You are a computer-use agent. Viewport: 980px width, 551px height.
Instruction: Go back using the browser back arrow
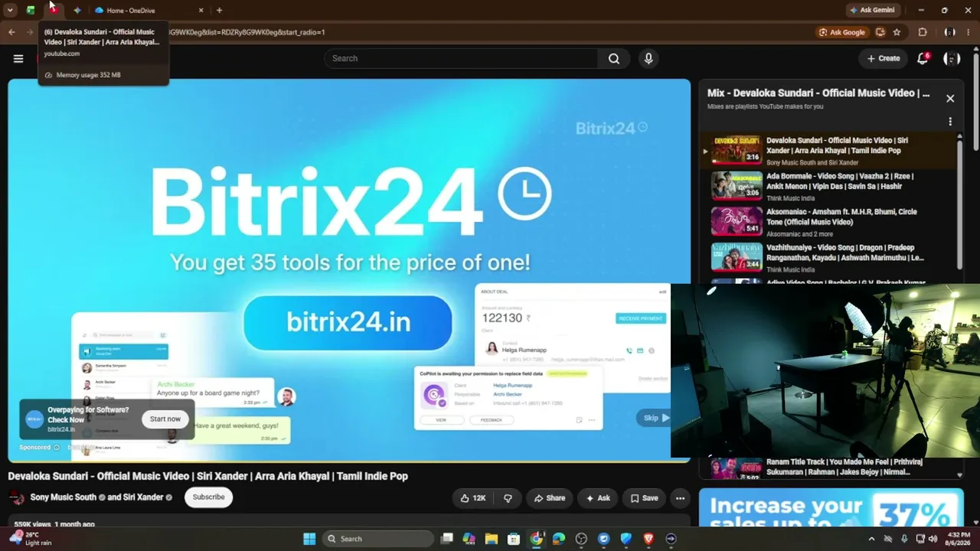coord(11,32)
